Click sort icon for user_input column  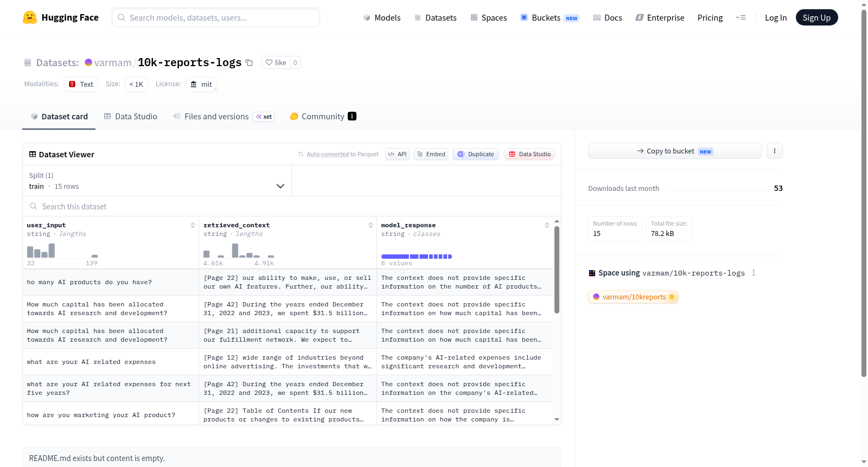point(193,225)
